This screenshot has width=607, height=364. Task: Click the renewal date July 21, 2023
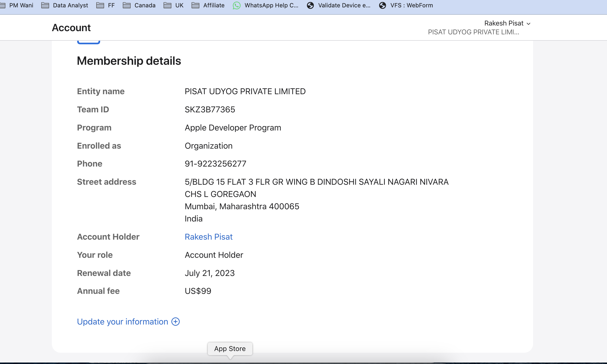210,273
